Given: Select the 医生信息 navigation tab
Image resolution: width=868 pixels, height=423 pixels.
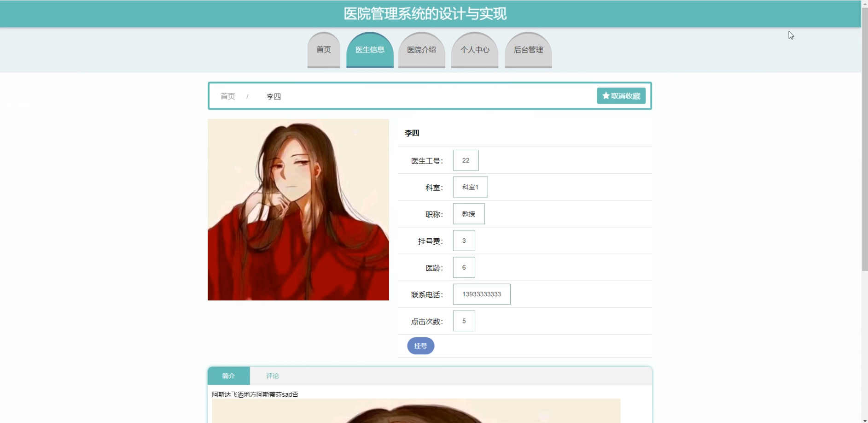Looking at the screenshot, I should coord(370,50).
